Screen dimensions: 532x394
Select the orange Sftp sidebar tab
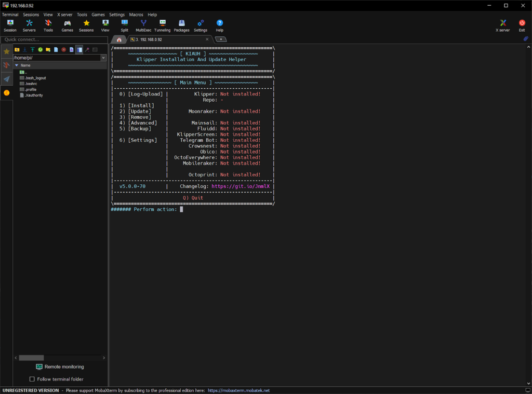6,92
